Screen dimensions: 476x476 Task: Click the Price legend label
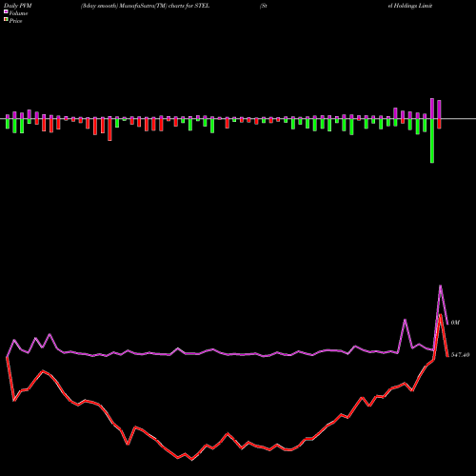pos(15,21)
